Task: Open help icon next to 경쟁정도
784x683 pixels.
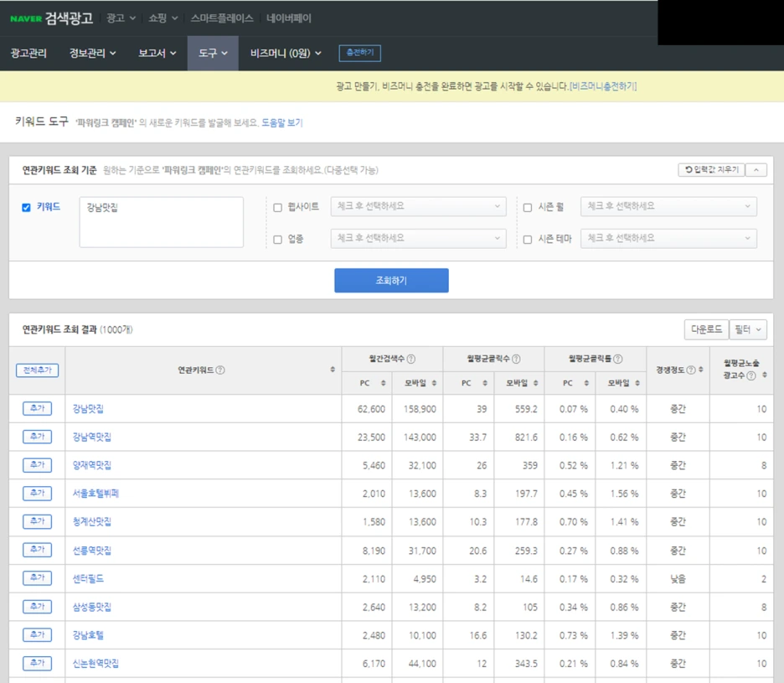Action: coord(691,370)
